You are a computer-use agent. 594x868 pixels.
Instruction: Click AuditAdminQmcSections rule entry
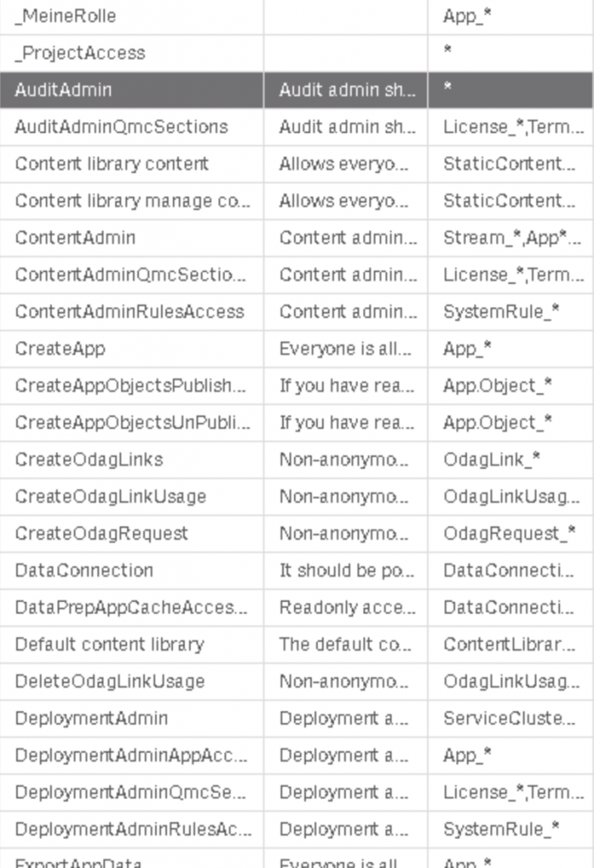click(121, 127)
